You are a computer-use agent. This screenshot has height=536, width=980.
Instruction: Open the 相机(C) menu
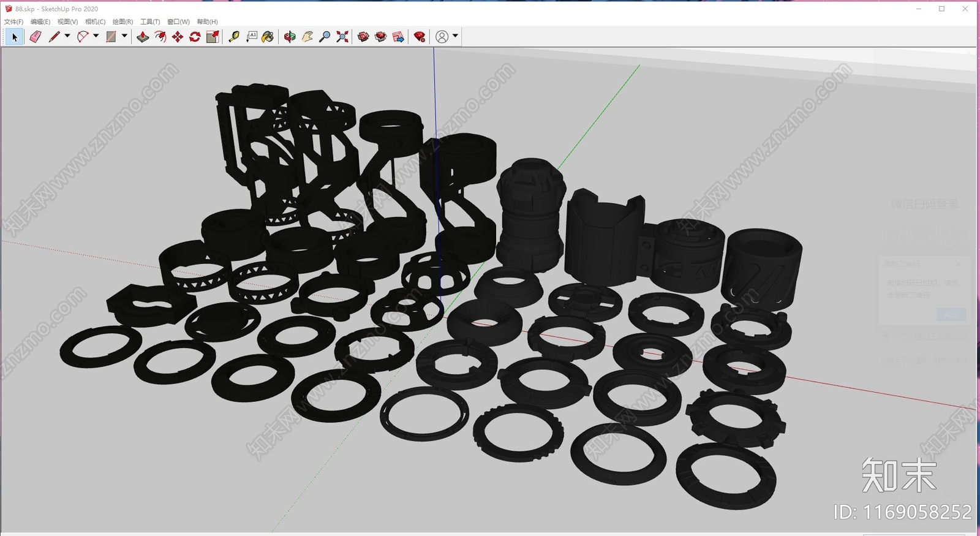[95, 21]
